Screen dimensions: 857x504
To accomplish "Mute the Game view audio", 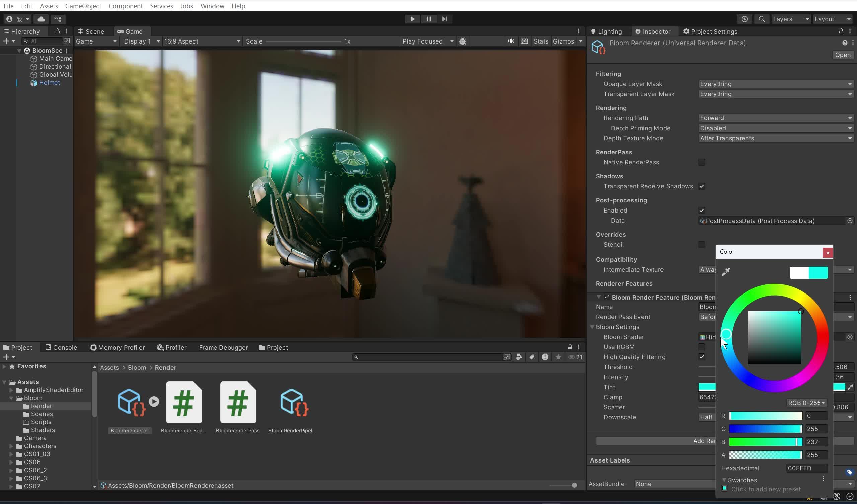I will click(x=511, y=41).
